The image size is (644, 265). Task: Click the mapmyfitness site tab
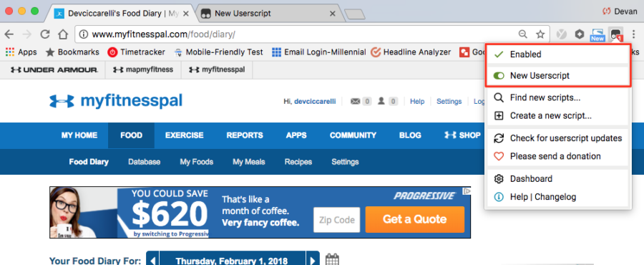pyautogui.click(x=142, y=70)
